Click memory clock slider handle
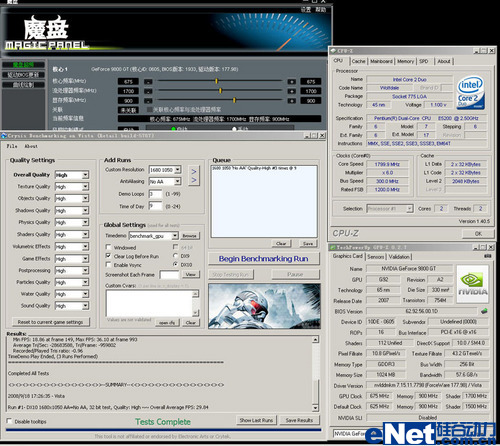 (x=234, y=100)
